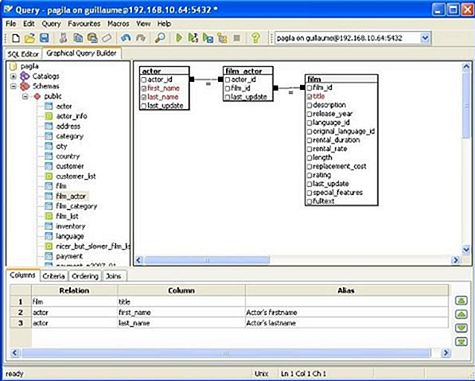Click the green view icon beside actor_info

tap(49, 116)
